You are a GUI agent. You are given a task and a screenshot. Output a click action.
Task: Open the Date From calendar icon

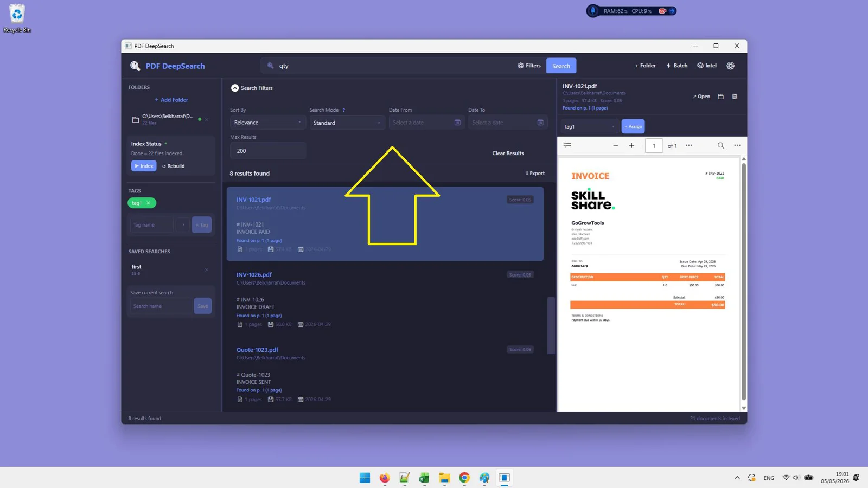[x=457, y=123]
